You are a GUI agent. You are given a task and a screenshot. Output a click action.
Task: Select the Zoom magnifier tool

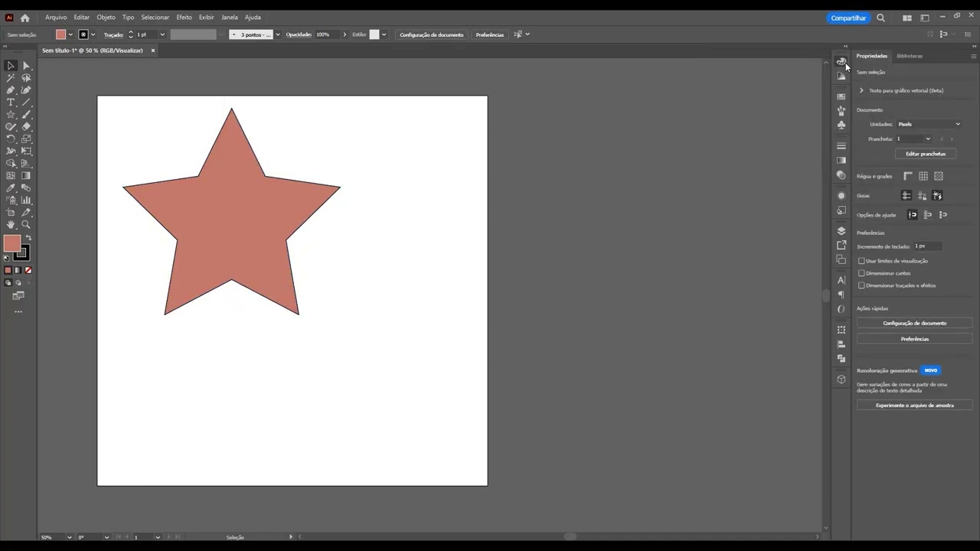point(26,225)
